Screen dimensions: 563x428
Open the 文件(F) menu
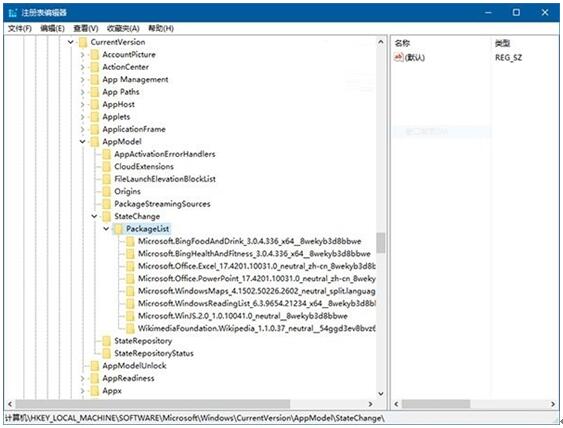(x=20, y=28)
